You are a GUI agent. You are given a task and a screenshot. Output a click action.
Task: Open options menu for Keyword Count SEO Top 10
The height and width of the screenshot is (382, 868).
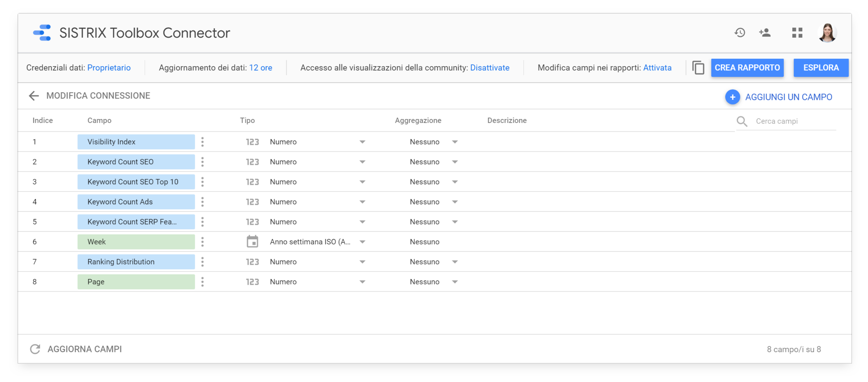[202, 182]
